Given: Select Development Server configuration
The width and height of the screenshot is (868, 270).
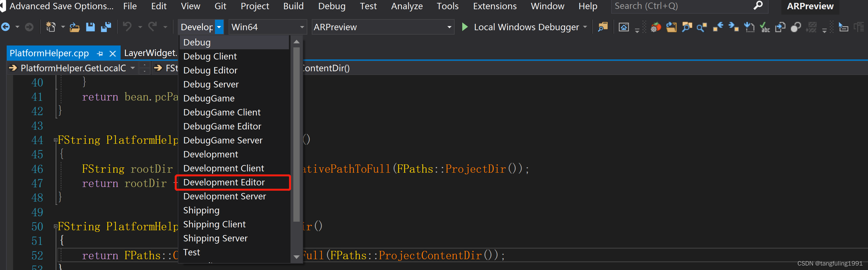Looking at the screenshot, I should coord(234,196).
